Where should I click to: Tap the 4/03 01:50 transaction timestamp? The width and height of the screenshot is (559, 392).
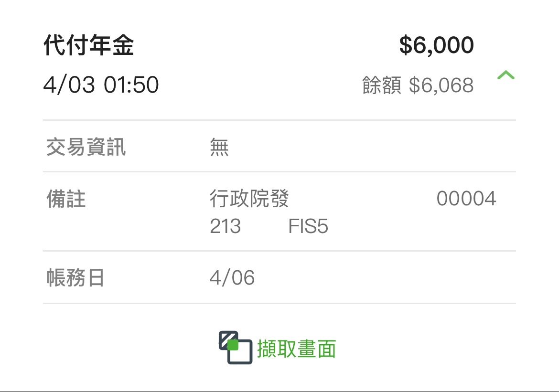[x=101, y=85]
